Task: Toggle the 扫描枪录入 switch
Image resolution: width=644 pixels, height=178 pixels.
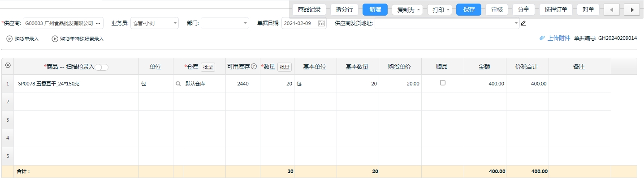Action: pos(102,67)
